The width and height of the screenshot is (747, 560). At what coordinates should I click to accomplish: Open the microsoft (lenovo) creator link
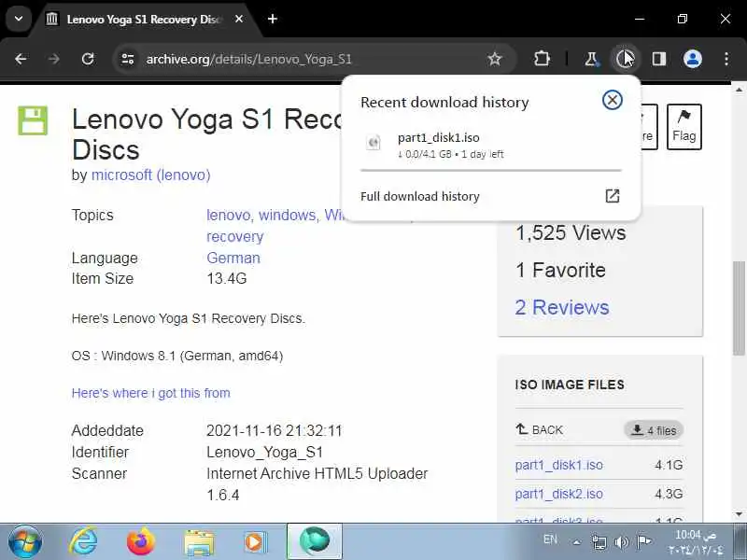pyautogui.click(x=150, y=175)
